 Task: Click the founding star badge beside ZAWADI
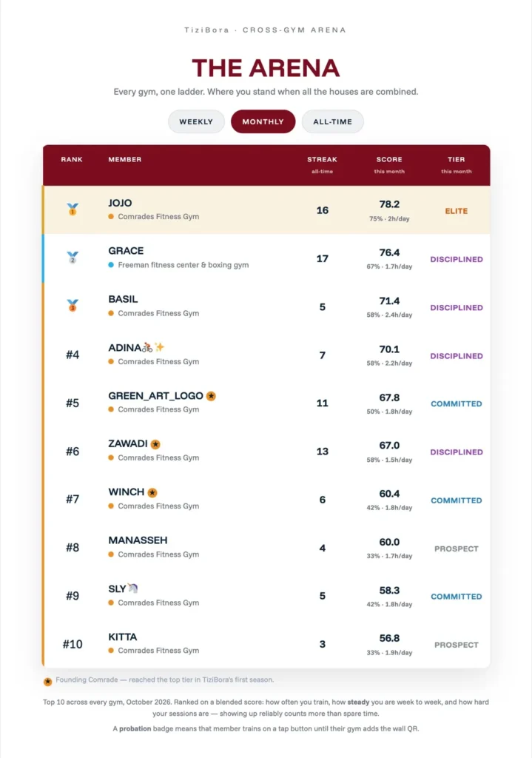point(155,444)
